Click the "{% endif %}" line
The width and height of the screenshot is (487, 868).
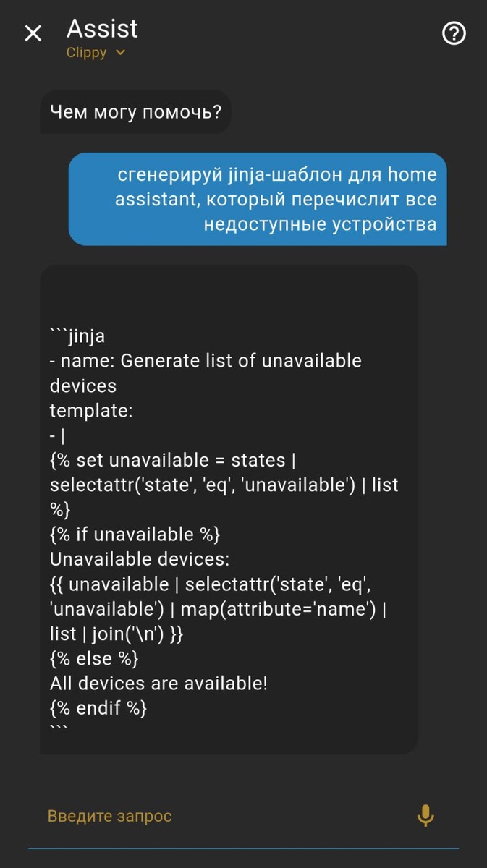point(98,707)
